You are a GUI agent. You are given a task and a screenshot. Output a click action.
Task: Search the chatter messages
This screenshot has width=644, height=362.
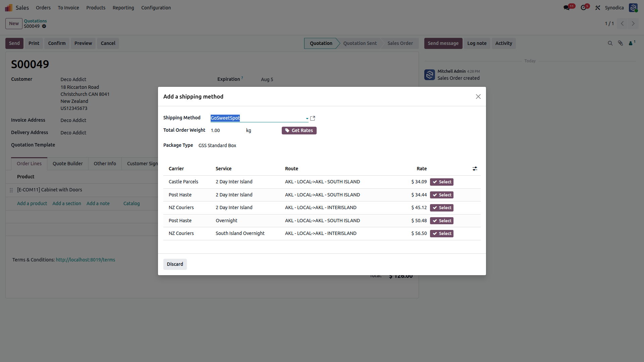coord(610,43)
